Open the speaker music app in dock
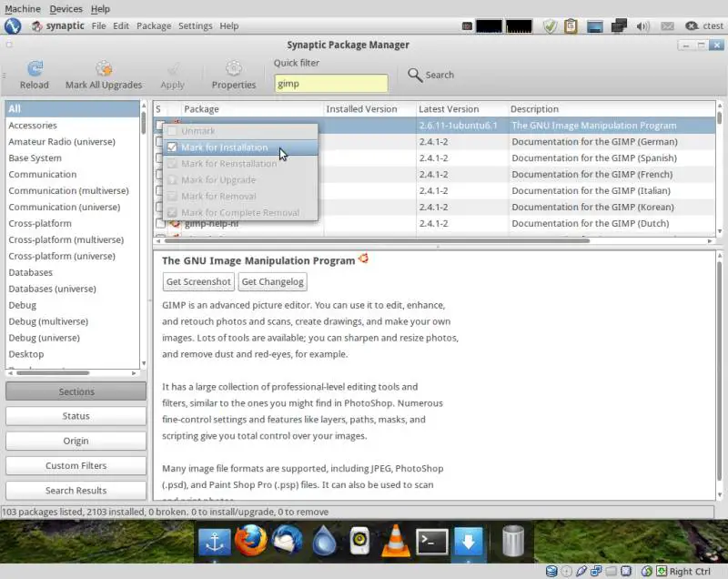 (x=359, y=541)
